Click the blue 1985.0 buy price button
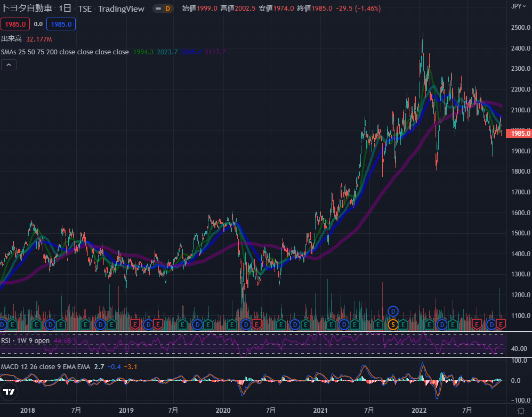Image resolution: width=532 pixels, height=417 pixels. 61,24
